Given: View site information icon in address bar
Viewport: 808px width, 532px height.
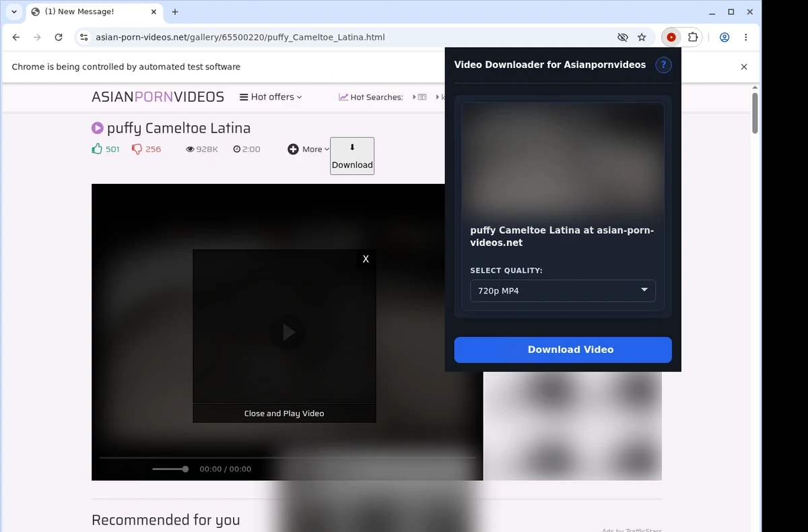Looking at the screenshot, I should coord(83,38).
